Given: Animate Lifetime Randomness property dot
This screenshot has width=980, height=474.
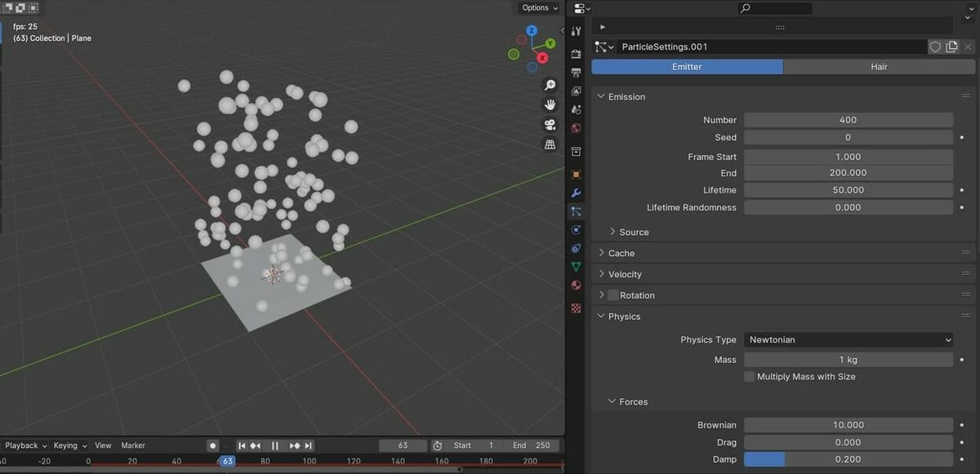Looking at the screenshot, I should [x=963, y=208].
